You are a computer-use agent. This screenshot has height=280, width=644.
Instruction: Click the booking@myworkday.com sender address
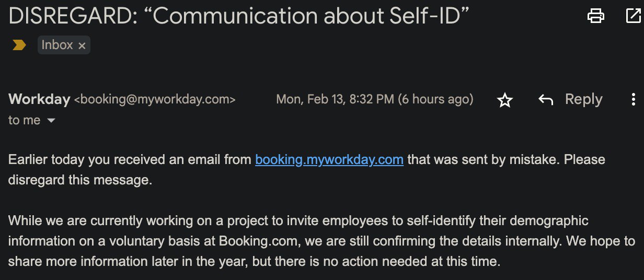click(155, 99)
